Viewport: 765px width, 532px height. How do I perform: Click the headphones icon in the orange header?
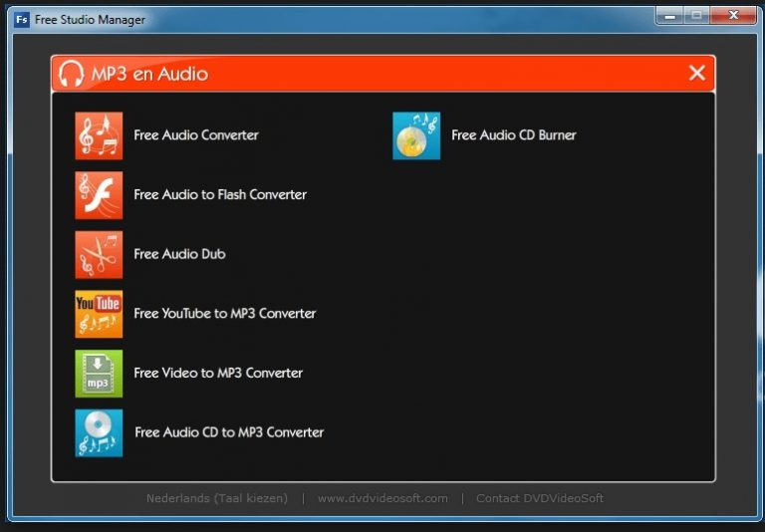[72, 74]
